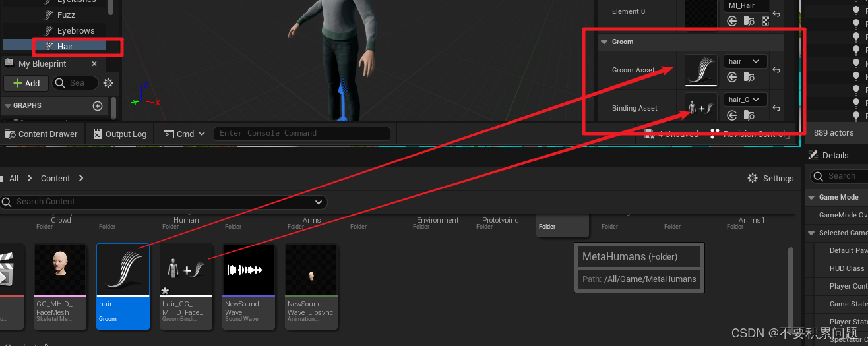Use selected asset for Element 0 material
868x346 pixels.
point(732,21)
